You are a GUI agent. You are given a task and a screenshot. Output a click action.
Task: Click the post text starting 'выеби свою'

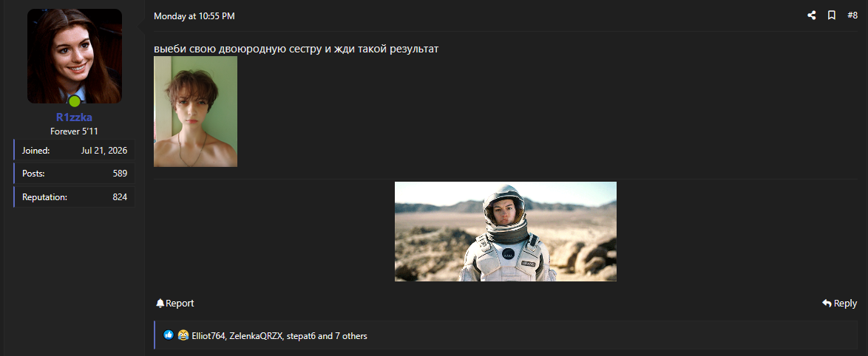click(296, 49)
